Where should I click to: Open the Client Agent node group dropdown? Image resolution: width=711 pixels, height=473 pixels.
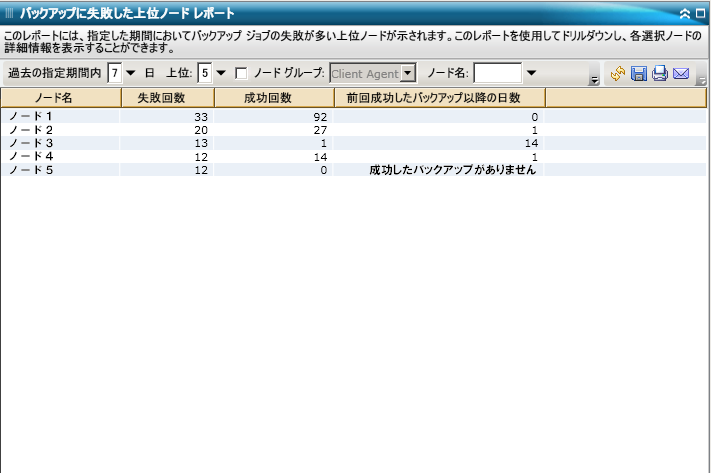tap(408, 73)
